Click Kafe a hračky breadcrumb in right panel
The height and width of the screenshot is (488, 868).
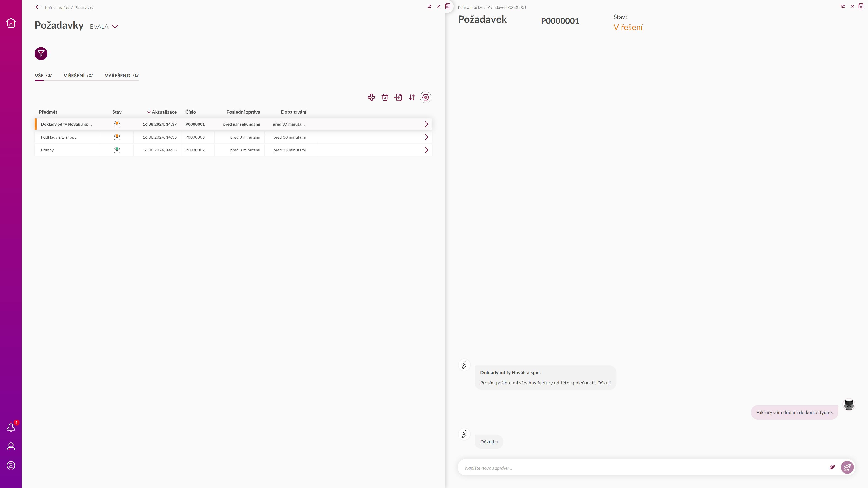point(470,7)
